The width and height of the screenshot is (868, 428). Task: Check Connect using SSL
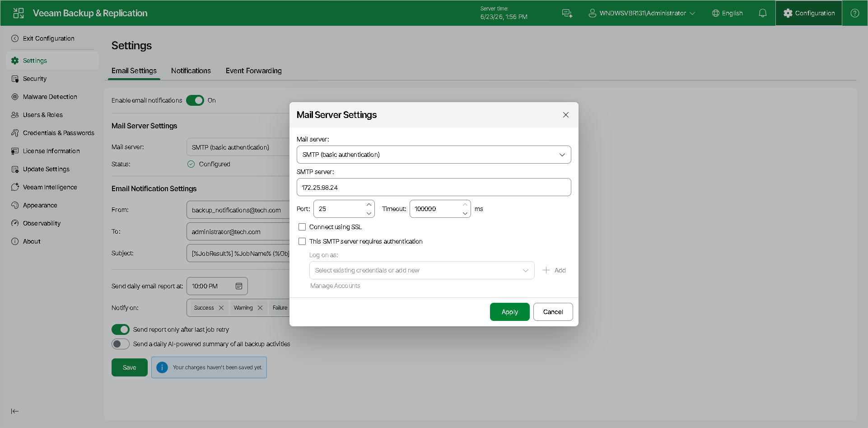tap(302, 227)
